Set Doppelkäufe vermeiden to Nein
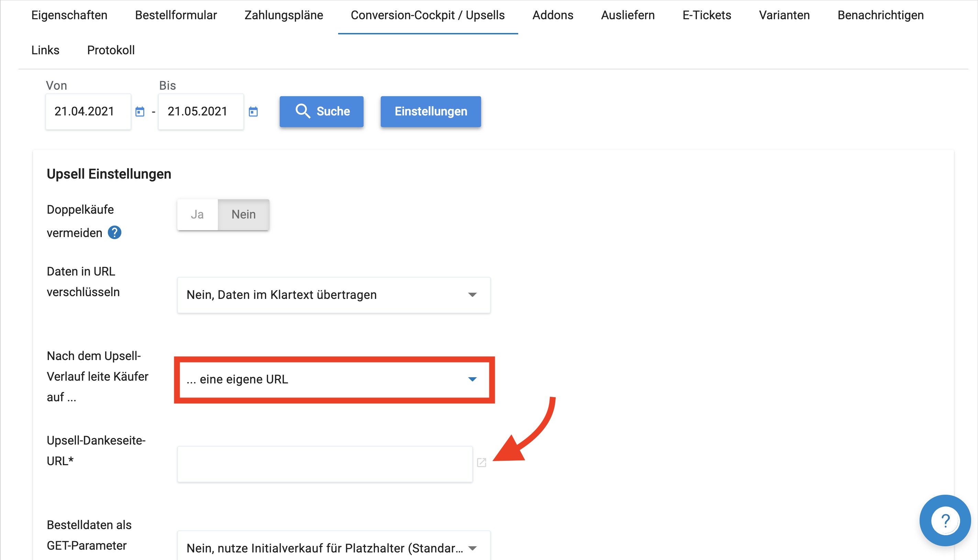978x560 pixels. pos(243,215)
